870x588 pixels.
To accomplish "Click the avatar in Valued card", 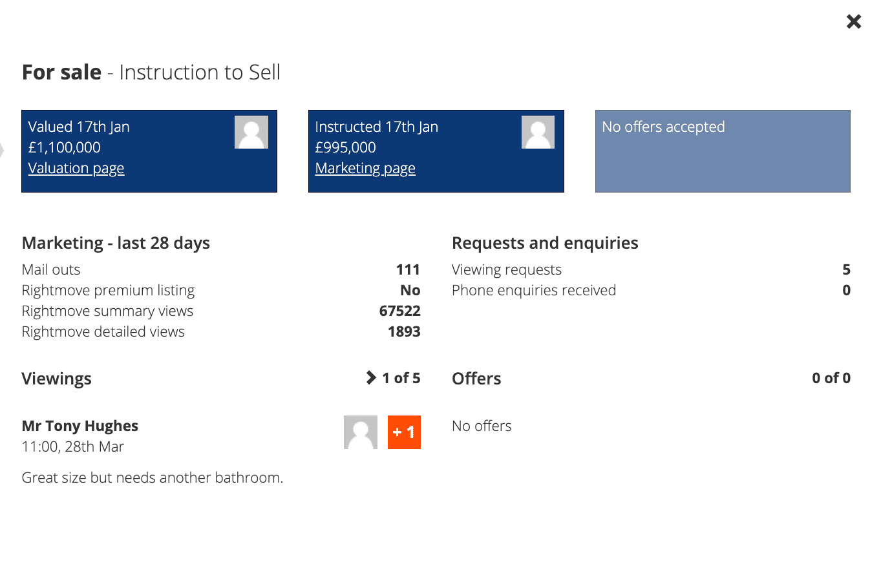I will (251, 132).
